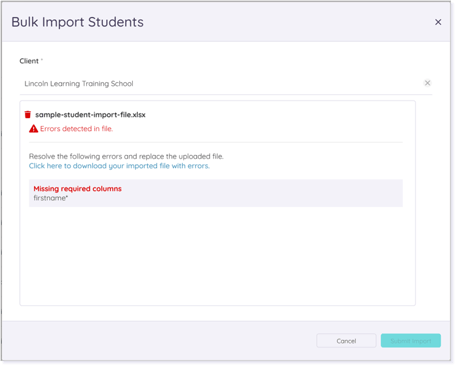Delete uploaded file using red trash icon
The width and height of the screenshot is (456, 366).
(28, 115)
